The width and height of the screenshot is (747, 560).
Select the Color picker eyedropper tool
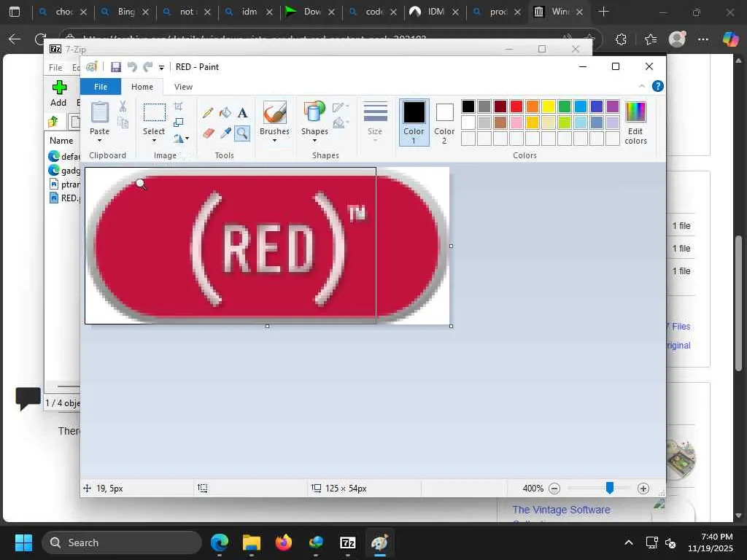tap(225, 133)
